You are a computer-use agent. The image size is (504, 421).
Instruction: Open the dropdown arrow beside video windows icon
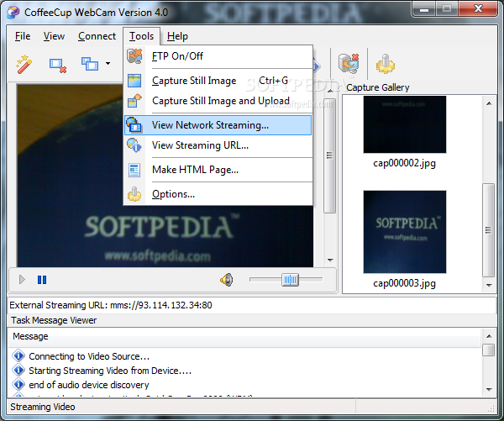pos(108,63)
